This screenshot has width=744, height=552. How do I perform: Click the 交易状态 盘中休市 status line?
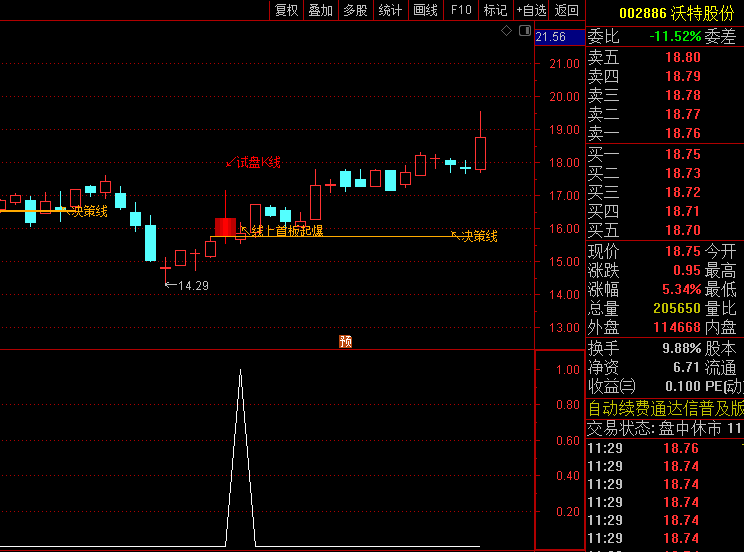(665, 429)
